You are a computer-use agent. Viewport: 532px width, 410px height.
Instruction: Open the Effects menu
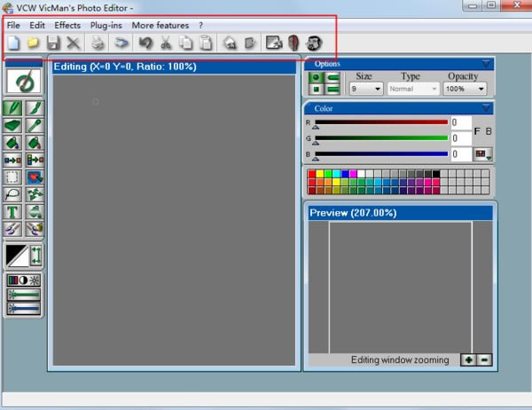(x=67, y=26)
